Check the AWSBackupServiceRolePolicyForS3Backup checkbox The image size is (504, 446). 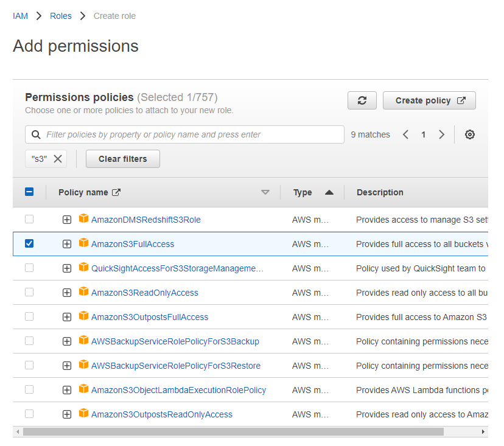click(x=29, y=341)
